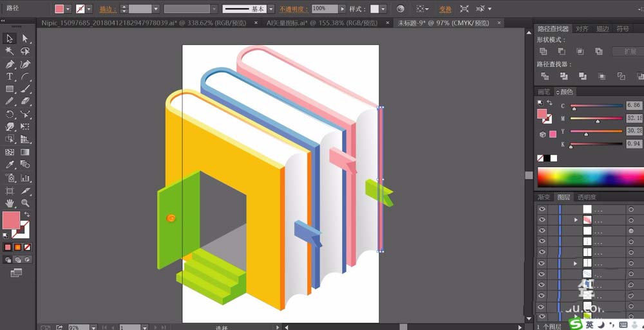The width and height of the screenshot is (644, 330).
Task: Select the Gradient tool in the toolbox
Action: (x=25, y=152)
